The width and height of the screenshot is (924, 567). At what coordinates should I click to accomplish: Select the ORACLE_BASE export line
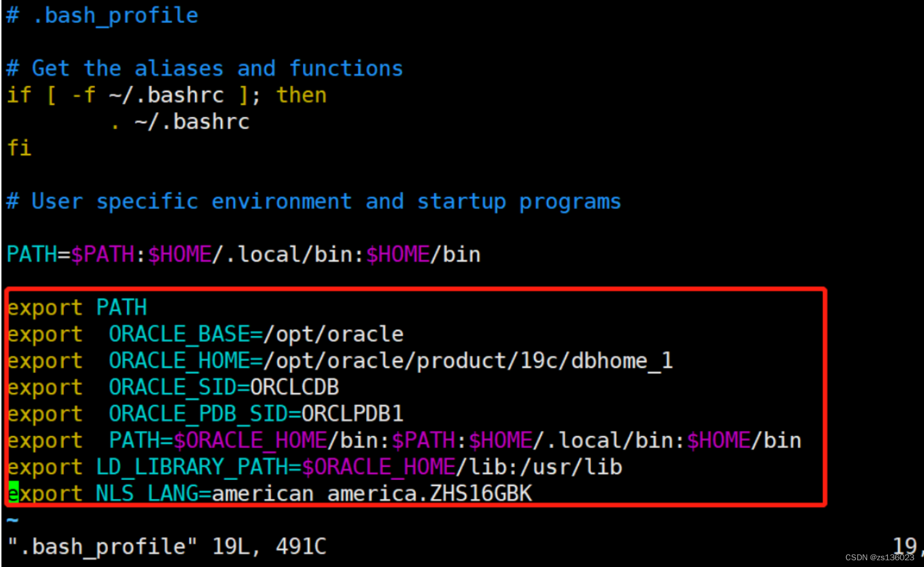point(202,334)
